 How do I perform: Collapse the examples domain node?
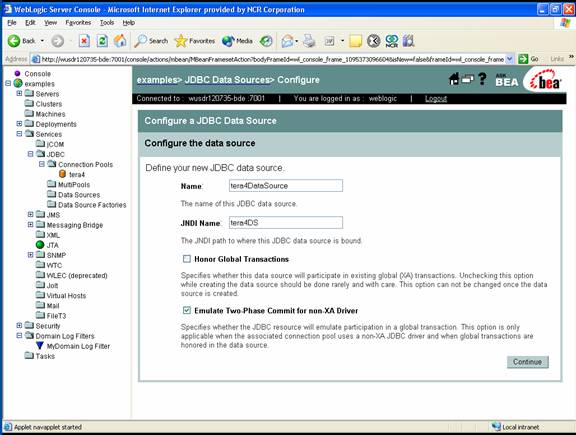(x=8, y=83)
